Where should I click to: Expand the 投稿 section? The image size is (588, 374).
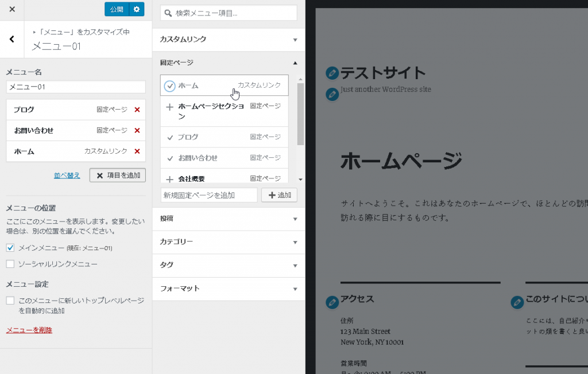tap(228, 219)
